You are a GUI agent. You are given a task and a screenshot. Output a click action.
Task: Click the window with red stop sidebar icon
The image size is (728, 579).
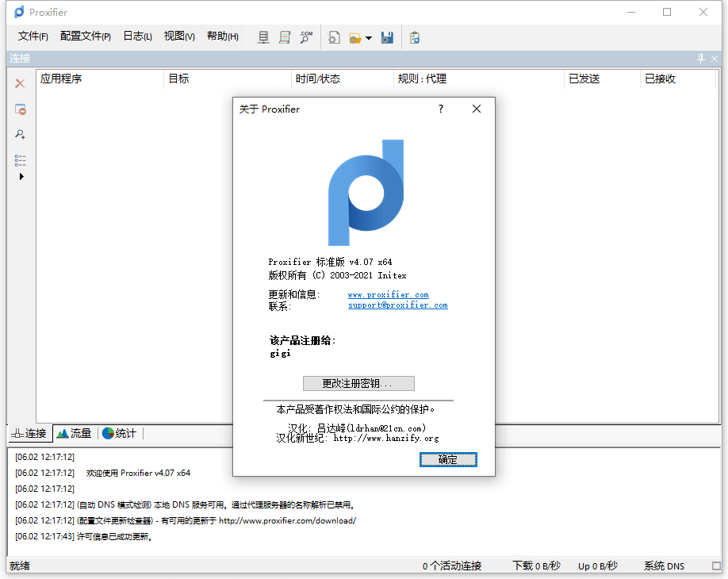coord(20,109)
